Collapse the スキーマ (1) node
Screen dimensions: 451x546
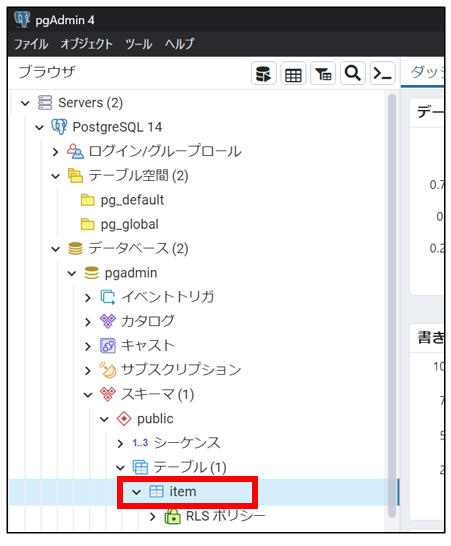[88, 395]
